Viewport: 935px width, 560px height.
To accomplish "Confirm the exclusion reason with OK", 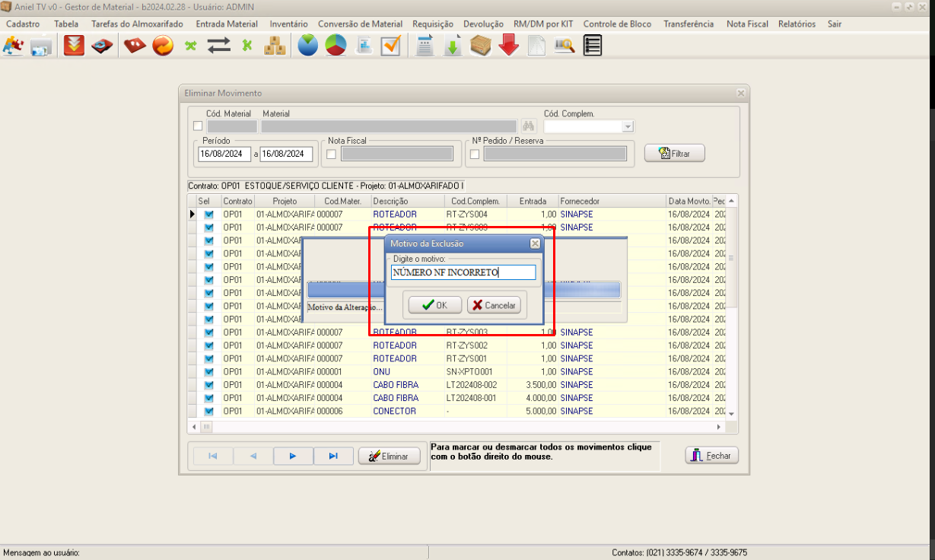I will click(x=435, y=305).
